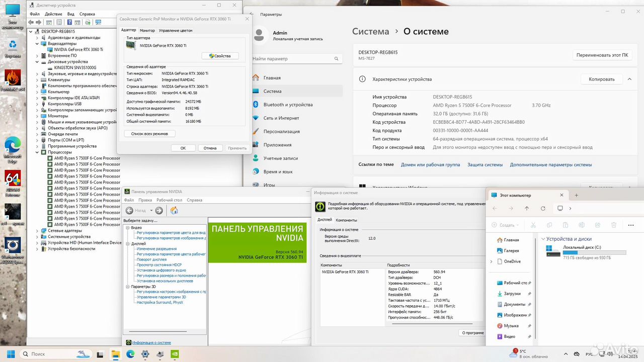Screen dimensions: 644x362
Task: Click OK in the adapter properties dialog
Action: pyautogui.click(x=183, y=148)
